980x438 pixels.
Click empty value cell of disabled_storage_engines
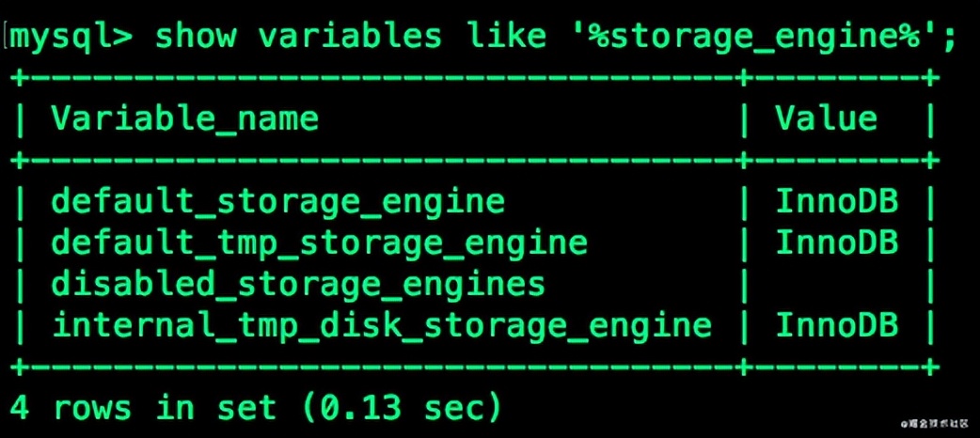click(x=836, y=284)
